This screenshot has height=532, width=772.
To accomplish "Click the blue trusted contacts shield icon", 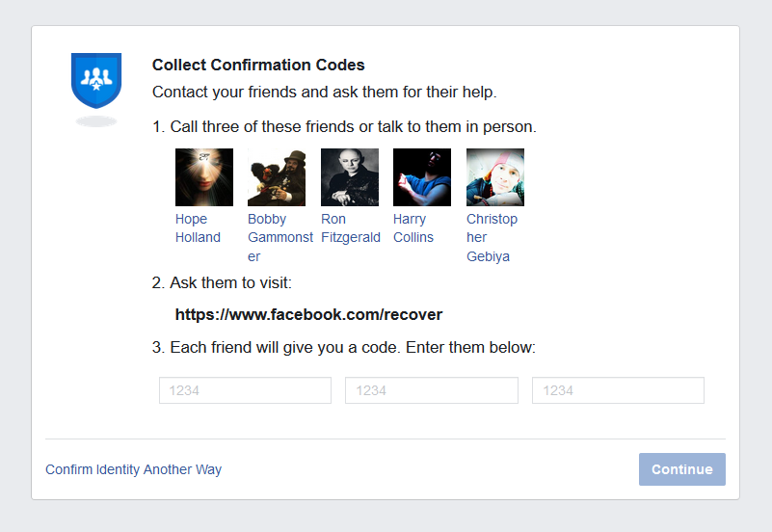I will point(96,81).
